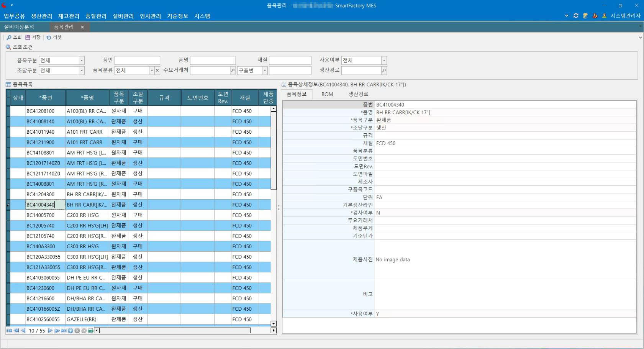The image size is (644, 349).
Task: Click the 리셋 reset toolbar button
Action: coord(54,37)
